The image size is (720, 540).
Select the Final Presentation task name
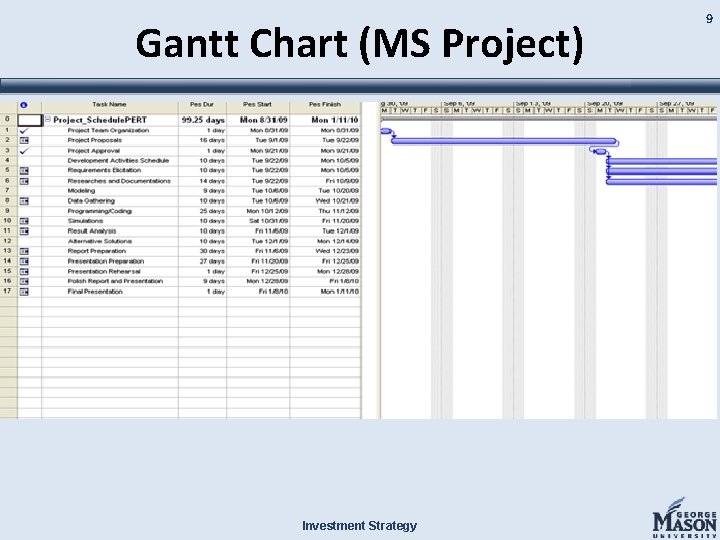tap(95, 292)
